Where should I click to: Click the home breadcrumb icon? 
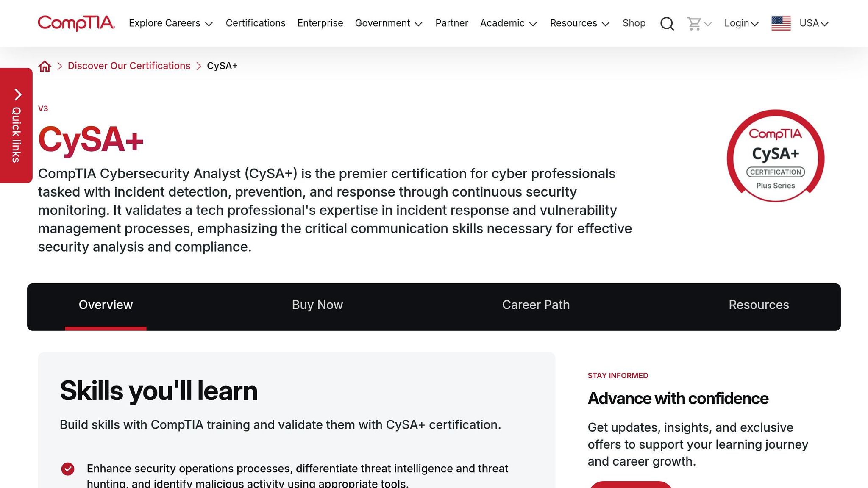(45, 66)
